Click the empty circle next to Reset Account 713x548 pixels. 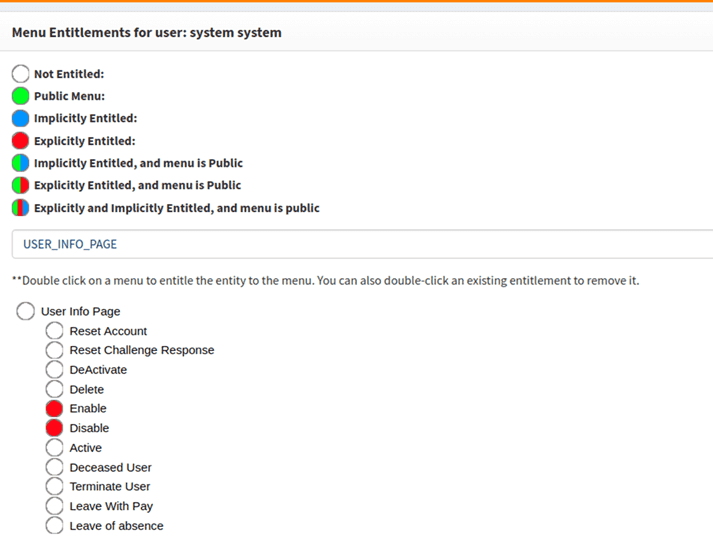55,331
